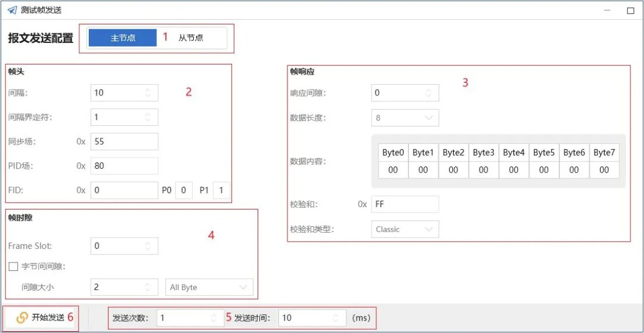Click the paper plane icon in title bar

point(13,10)
